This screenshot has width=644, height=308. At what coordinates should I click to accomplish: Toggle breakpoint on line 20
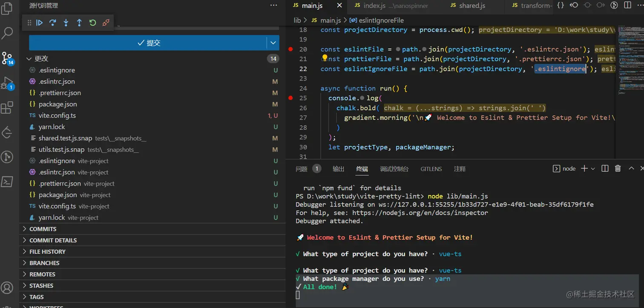[x=291, y=49]
